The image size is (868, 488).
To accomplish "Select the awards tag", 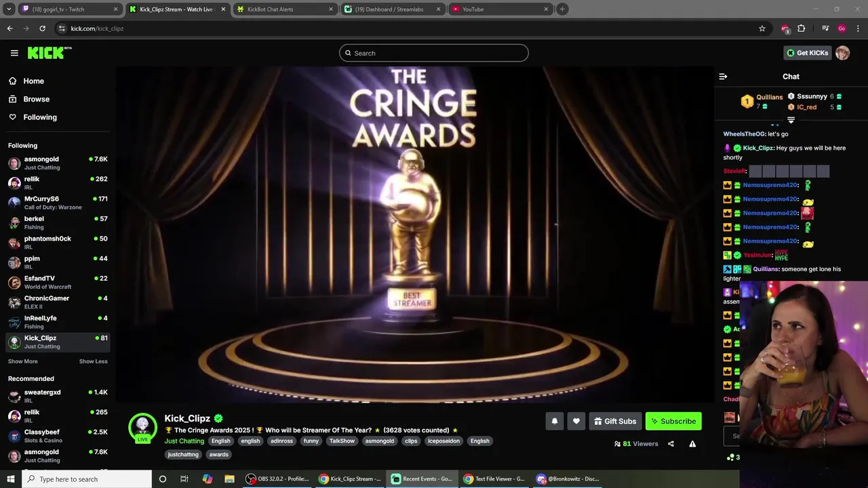I will [x=219, y=455].
